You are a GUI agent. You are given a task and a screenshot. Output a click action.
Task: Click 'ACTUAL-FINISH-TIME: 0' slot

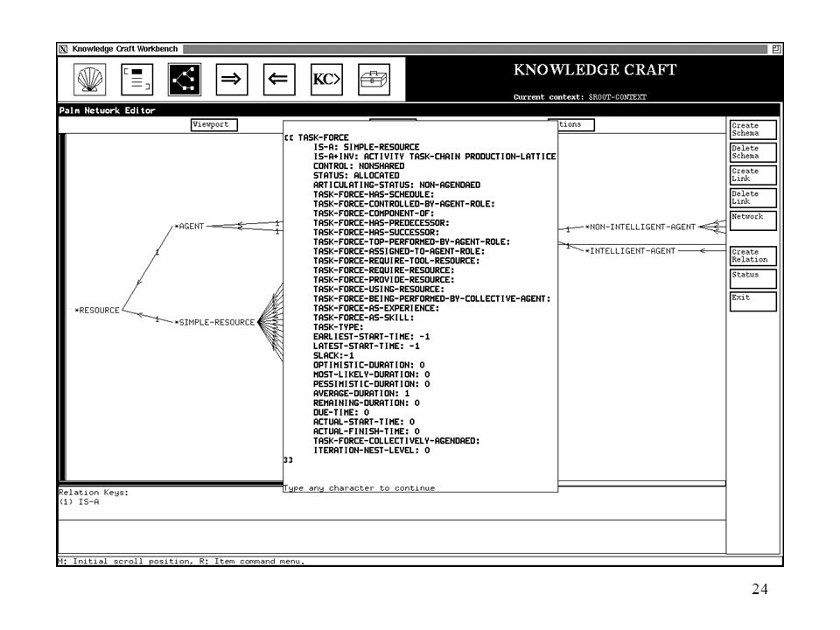click(367, 431)
